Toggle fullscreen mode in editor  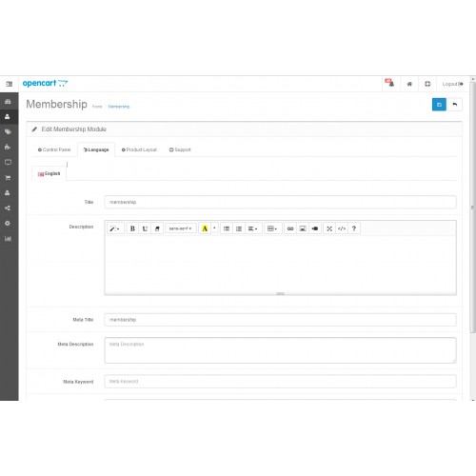pyautogui.click(x=329, y=228)
